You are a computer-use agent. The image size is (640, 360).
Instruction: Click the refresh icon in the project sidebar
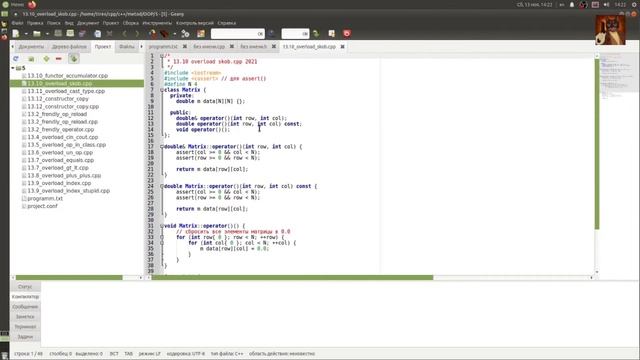tap(16, 59)
